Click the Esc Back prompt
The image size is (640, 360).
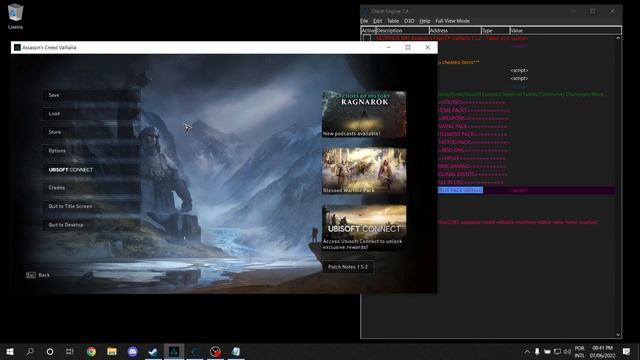click(38, 275)
